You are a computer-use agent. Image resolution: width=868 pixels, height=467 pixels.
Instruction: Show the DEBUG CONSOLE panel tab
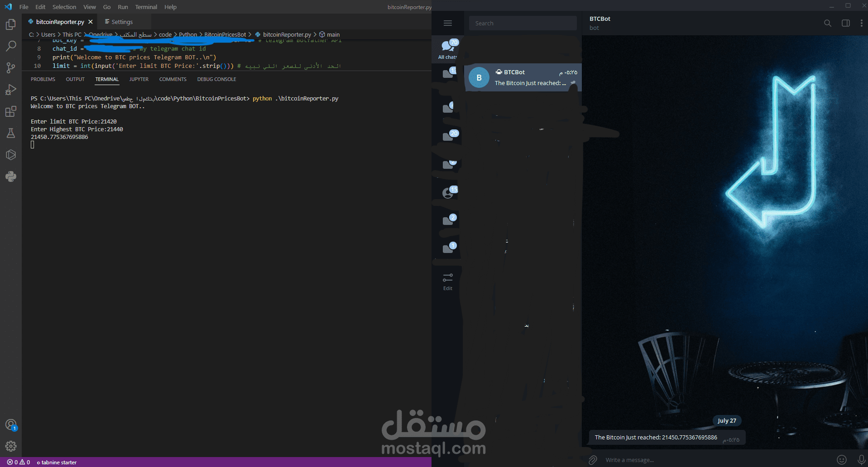coord(217,79)
